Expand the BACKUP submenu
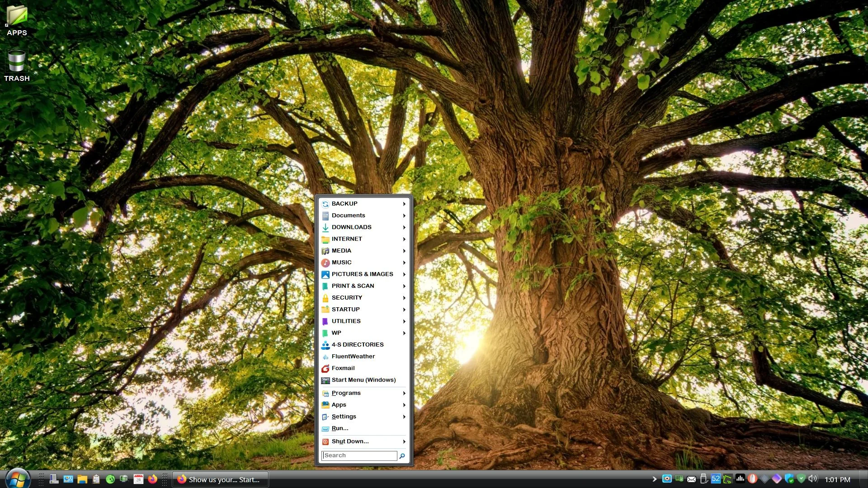 pyautogui.click(x=364, y=204)
